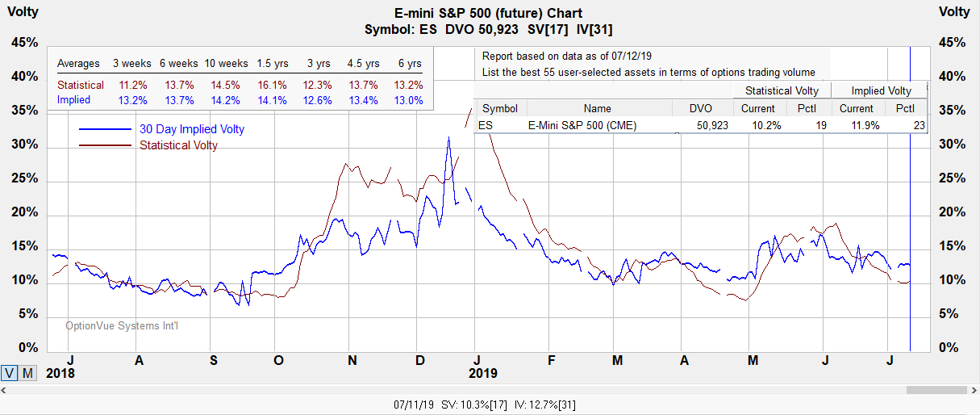Image resolution: width=980 pixels, height=415 pixels.
Task: Click the 'Name' column header
Action: click(598, 108)
